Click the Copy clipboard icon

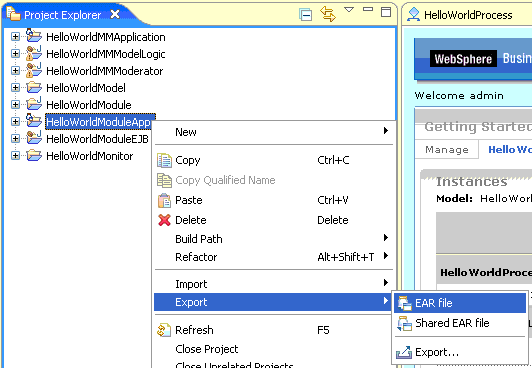click(164, 160)
